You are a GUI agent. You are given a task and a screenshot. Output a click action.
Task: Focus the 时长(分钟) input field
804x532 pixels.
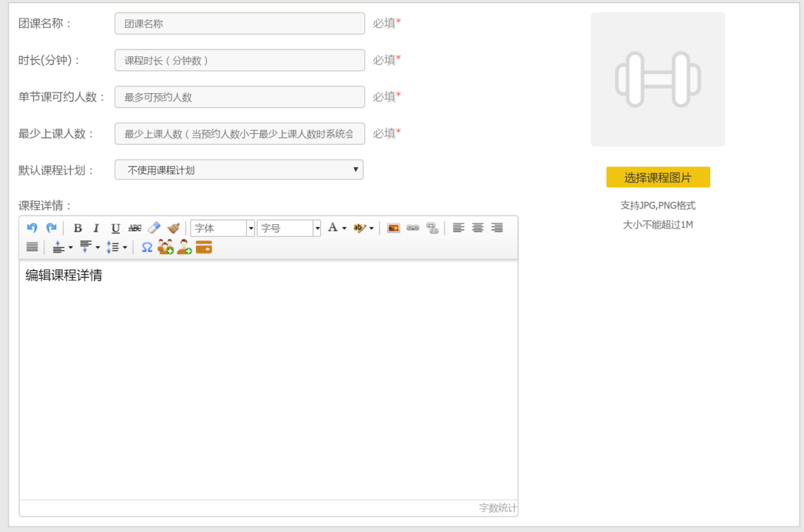click(x=239, y=60)
